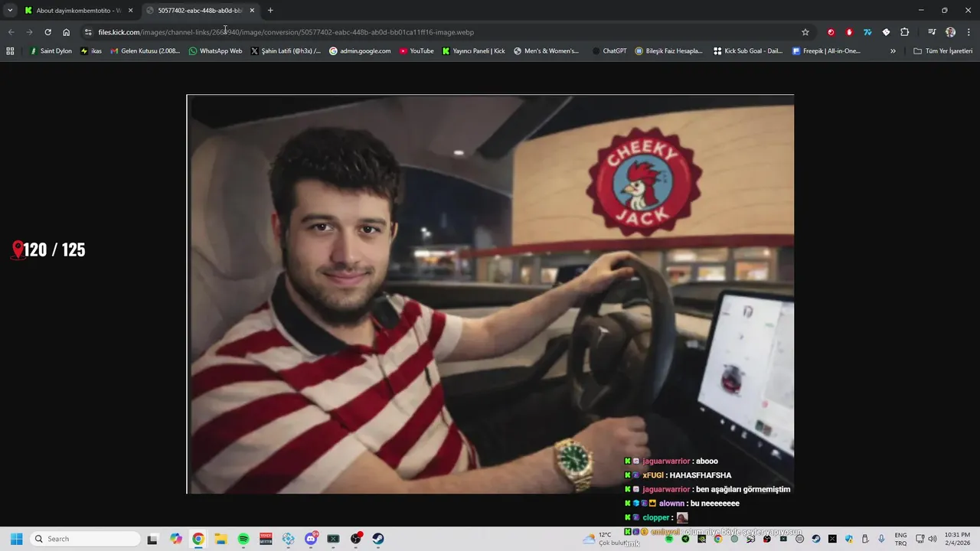
Task: Open the 12°C weather widget
Action: (605, 539)
